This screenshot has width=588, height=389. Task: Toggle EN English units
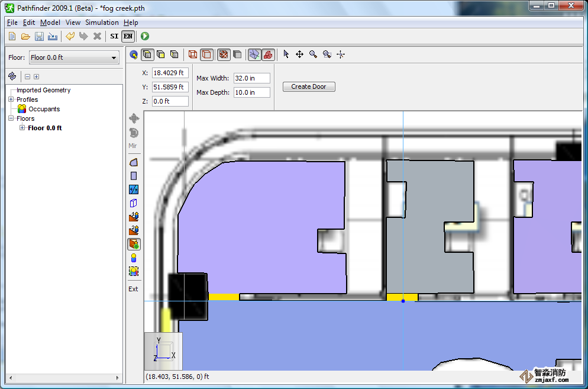click(128, 36)
